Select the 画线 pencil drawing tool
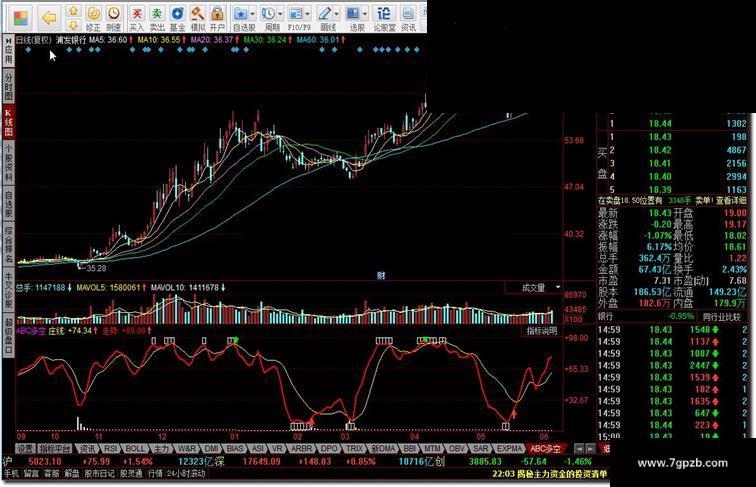Screen dimensions: 756x487 click(x=324, y=14)
